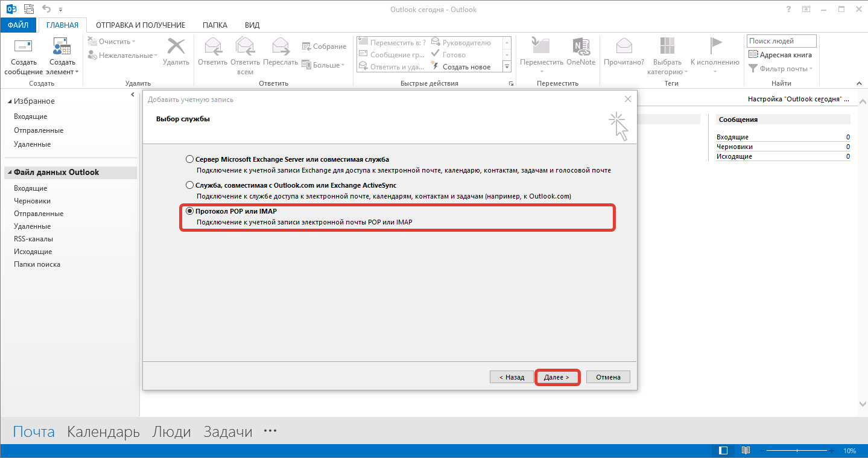Click Выбрать категорию color grid icon
Image resolution: width=868 pixels, height=458 pixels.
(667, 46)
